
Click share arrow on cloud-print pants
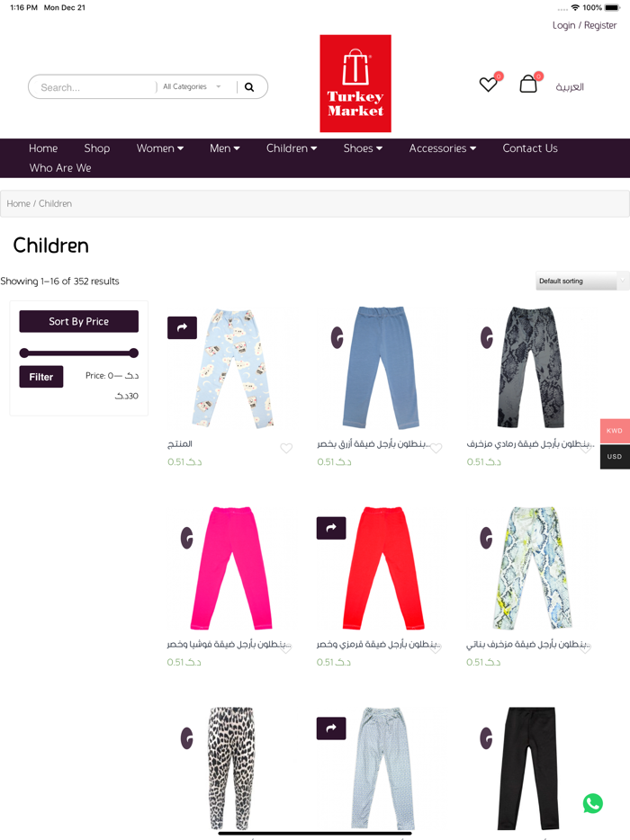(x=182, y=327)
